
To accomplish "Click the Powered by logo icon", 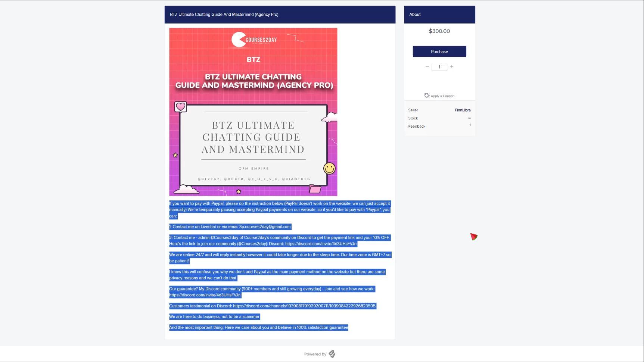I will point(332,354).
